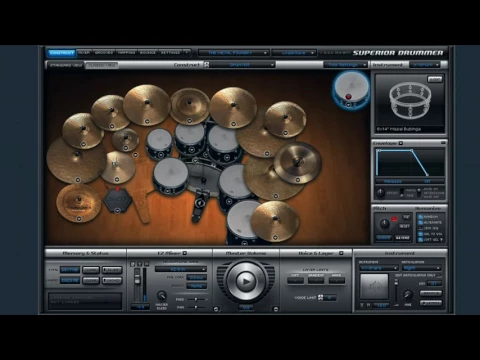Click the plus button below Master Volume

276,309
